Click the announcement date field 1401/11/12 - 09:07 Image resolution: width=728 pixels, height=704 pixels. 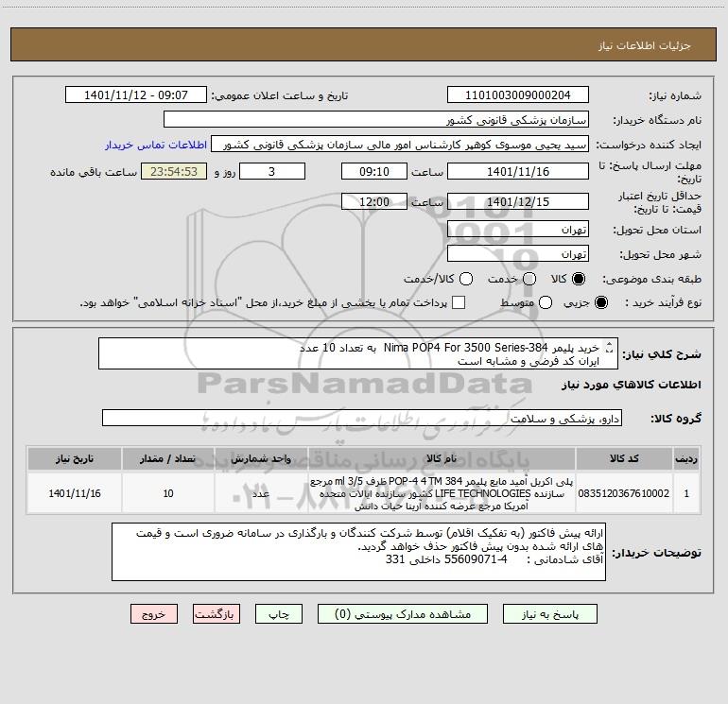[136, 95]
